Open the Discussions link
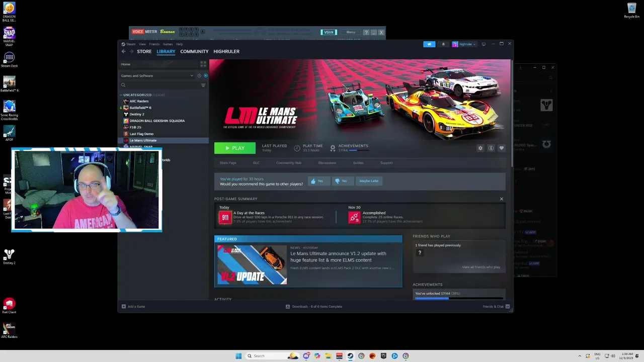644x362 pixels. pos(327,163)
